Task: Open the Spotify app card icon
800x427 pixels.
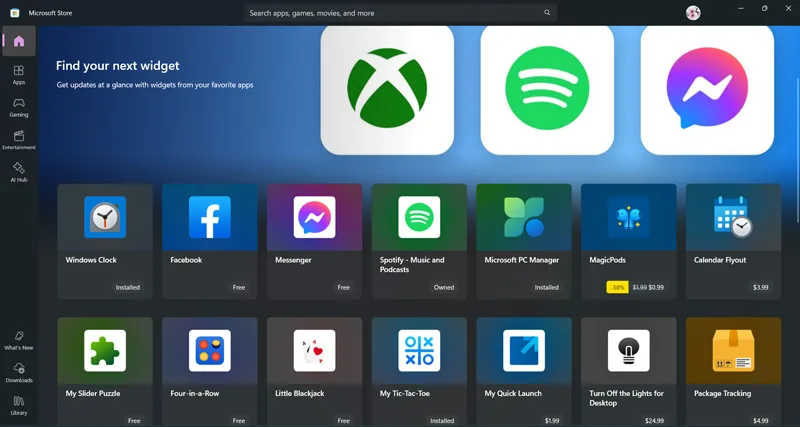Action: tap(419, 217)
